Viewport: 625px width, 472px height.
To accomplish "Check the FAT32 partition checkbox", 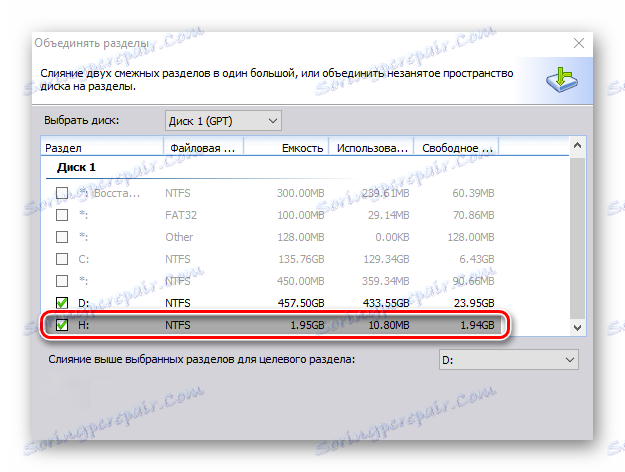I will point(62,215).
